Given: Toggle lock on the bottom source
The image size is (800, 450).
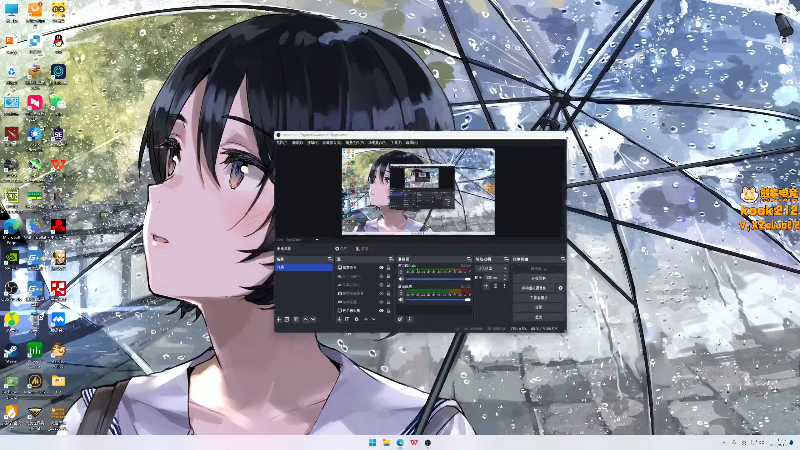Looking at the screenshot, I should pyautogui.click(x=388, y=310).
